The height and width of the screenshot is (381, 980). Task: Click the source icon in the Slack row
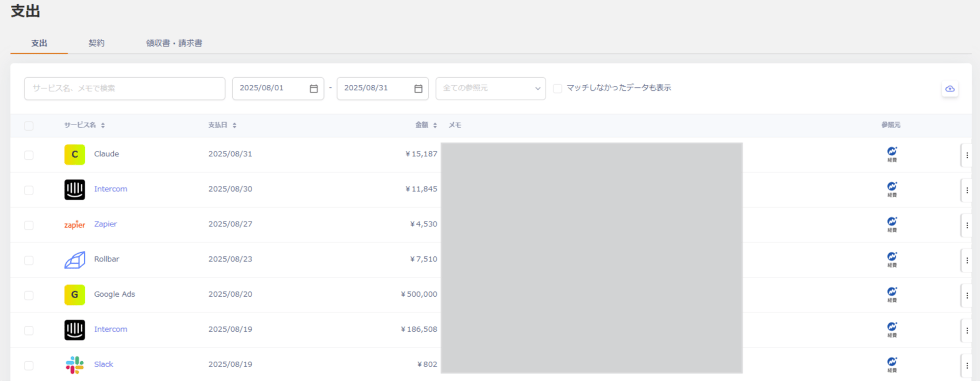pos(892,365)
